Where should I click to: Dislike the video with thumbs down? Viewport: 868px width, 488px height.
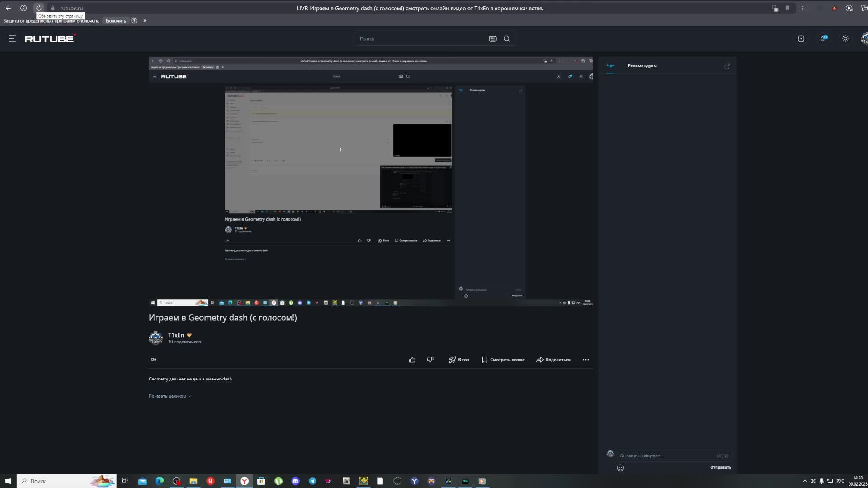pyautogui.click(x=430, y=360)
